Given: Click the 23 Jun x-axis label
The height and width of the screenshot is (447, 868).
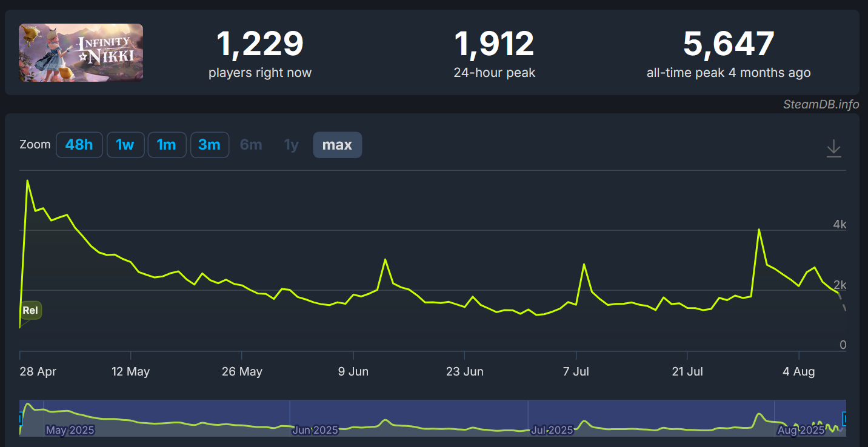Looking at the screenshot, I should pos(465,371).
